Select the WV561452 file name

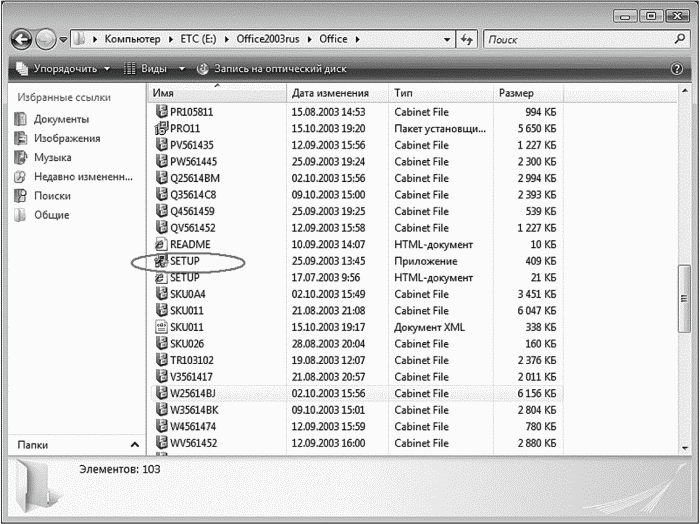(x=193, y=443)
